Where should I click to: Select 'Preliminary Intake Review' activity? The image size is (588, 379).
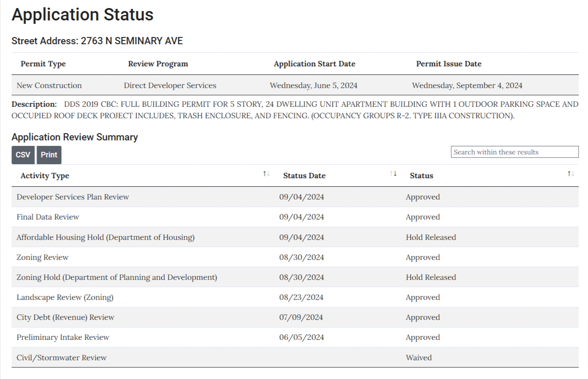[x=63, y=337]
